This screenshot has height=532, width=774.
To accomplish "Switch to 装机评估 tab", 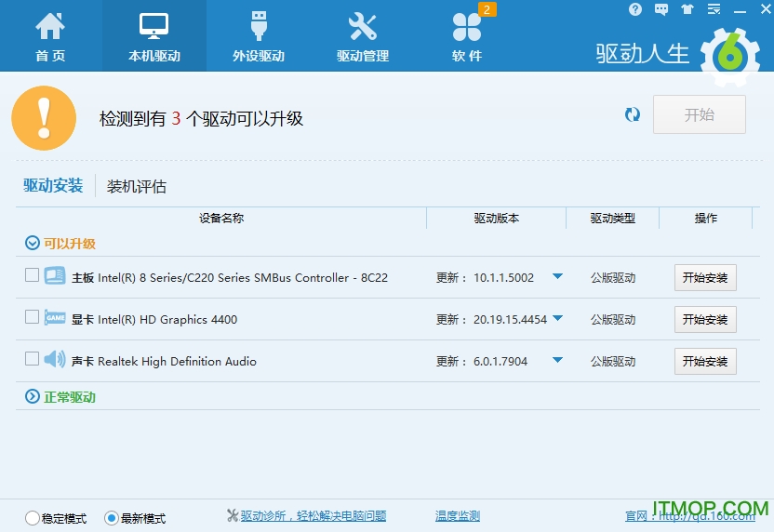I will coord(137,186).
